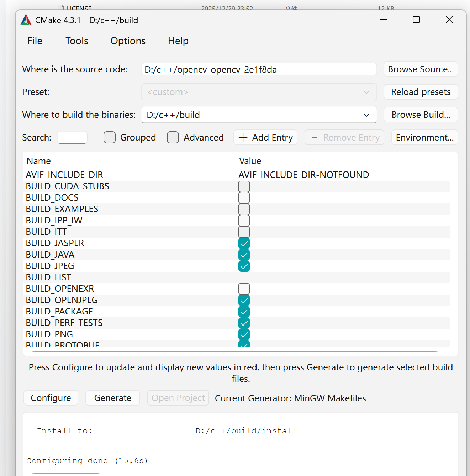Image resolution: width=470 pixels, height=476 pixels.
Task: Open the File menu
Action: click(x=35, y=41)
